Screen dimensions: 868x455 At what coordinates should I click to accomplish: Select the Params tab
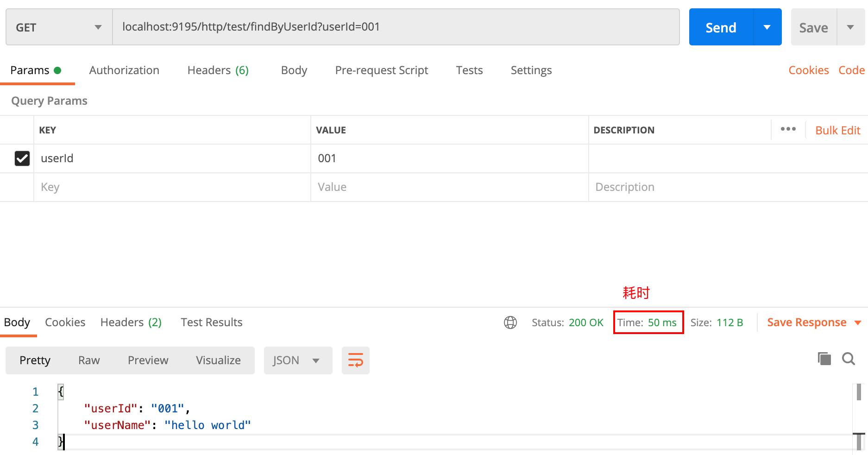36,70
